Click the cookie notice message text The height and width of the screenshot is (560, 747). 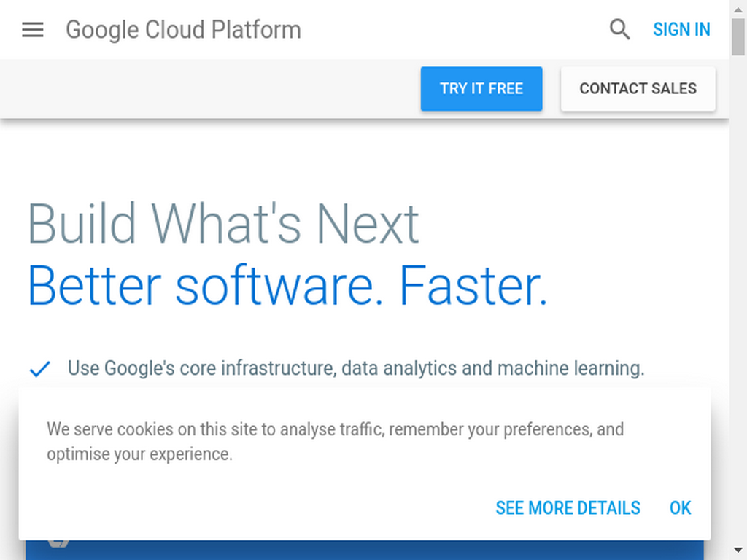coord(335,441)
